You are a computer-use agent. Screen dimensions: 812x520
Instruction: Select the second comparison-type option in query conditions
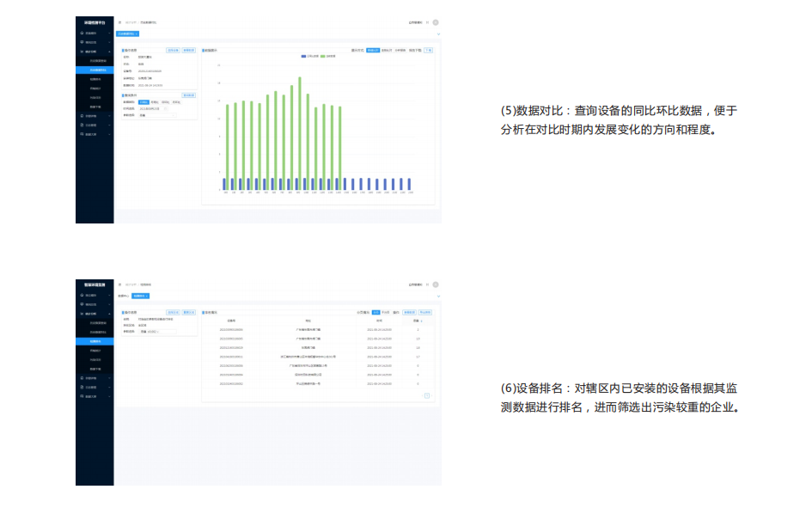(x=155, y=101)
